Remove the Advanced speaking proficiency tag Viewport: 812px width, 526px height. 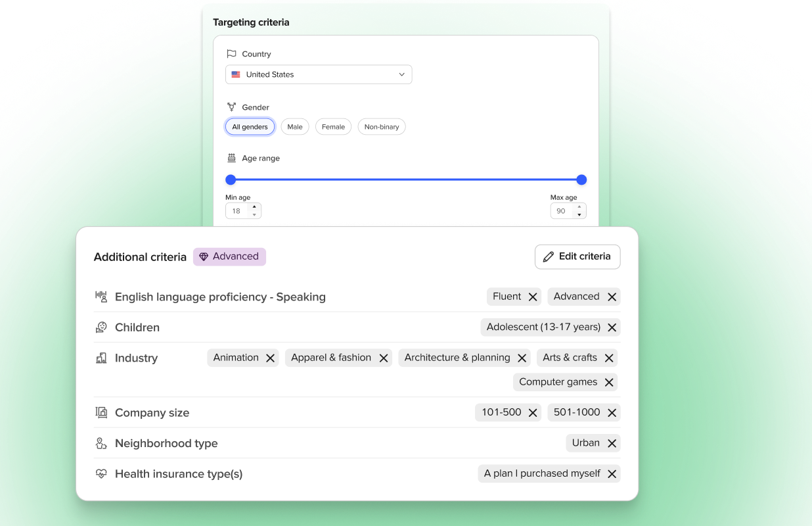(x=612, y=297)
